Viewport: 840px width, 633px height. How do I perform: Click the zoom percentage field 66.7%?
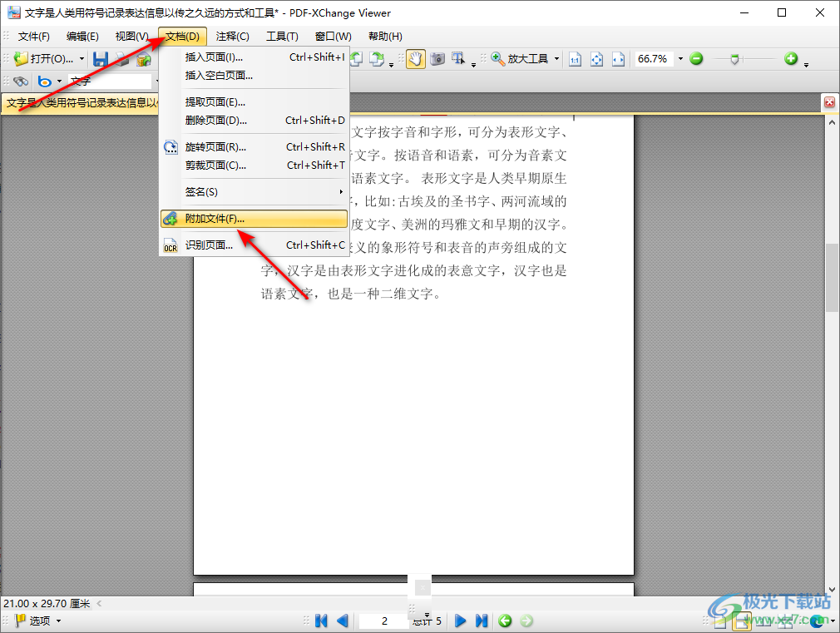click(x=653, y=58)
